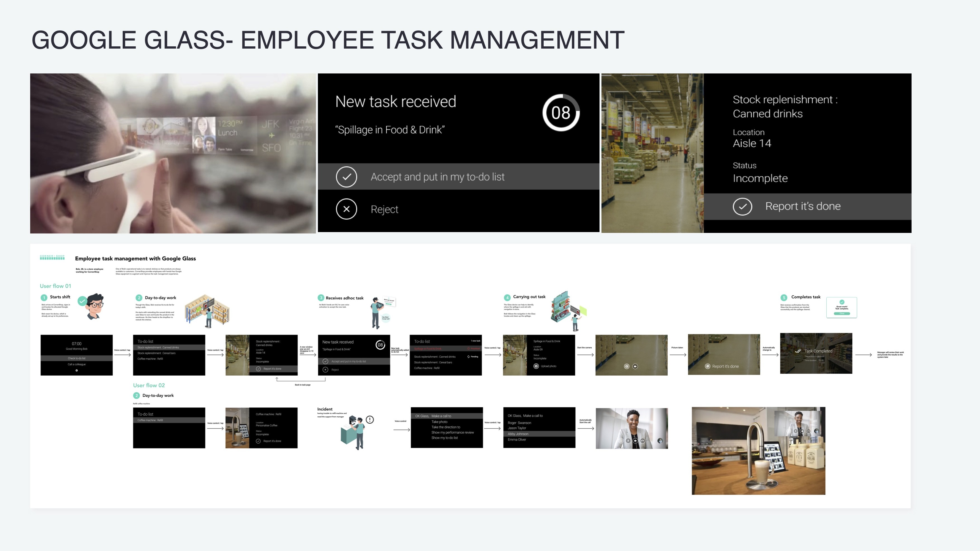Click teal Close button in Great work popup

coord(842,313)
